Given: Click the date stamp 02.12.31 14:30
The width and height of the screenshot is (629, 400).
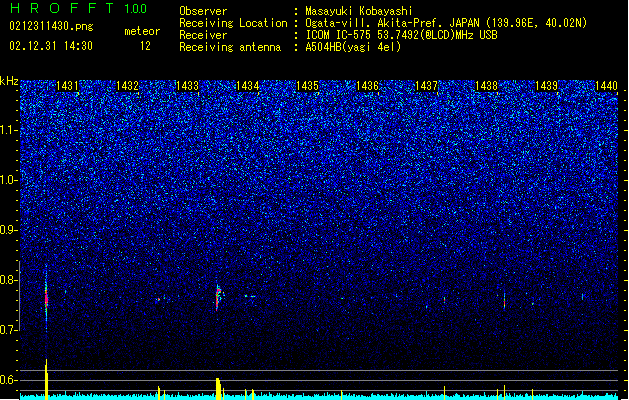Looking at the screenshot, I should click(51, 46).
